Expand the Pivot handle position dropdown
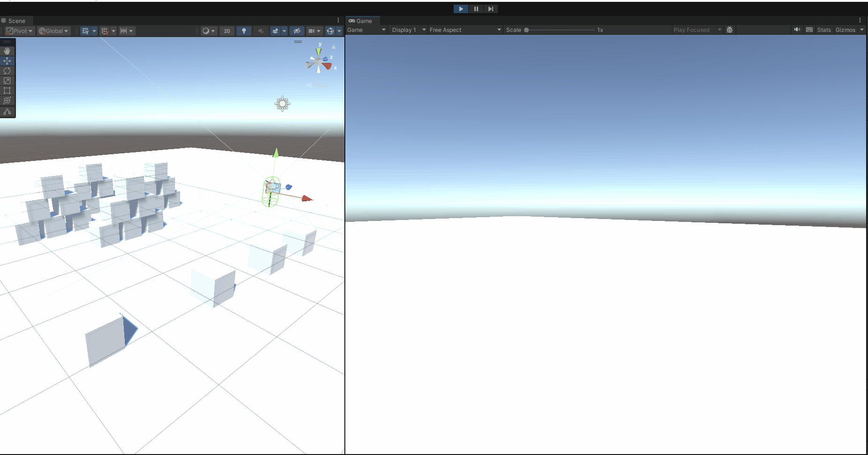The width and height of the screenshot is (868, 455). (20, 31)
